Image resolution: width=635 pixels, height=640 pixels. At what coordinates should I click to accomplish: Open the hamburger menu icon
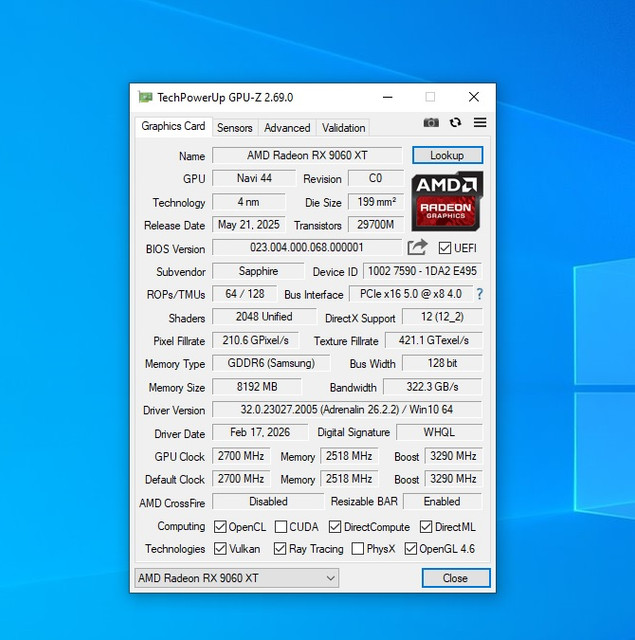coord(480,122)
